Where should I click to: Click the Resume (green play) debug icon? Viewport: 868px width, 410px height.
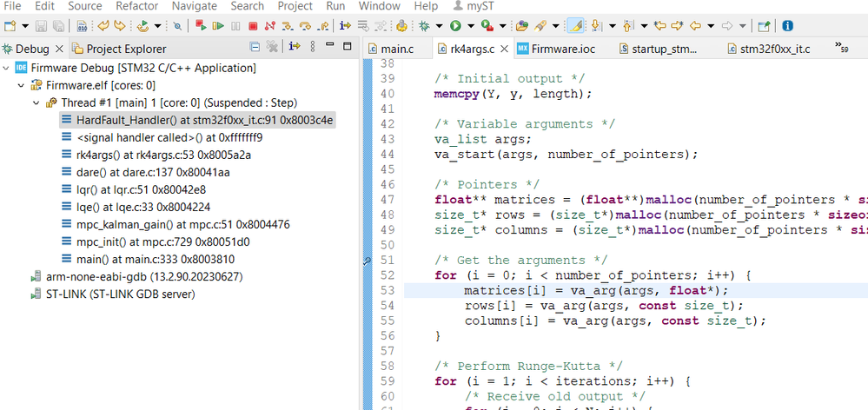click(x=218, y=25)
